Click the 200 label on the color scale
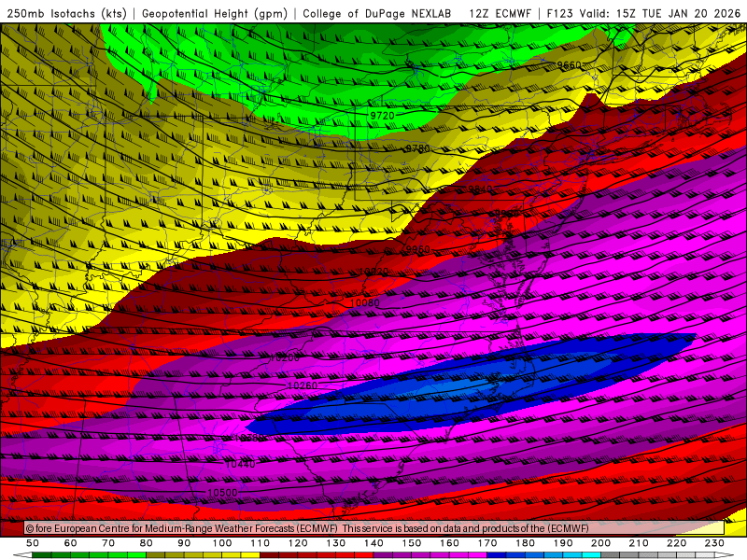 pos(600,543)
